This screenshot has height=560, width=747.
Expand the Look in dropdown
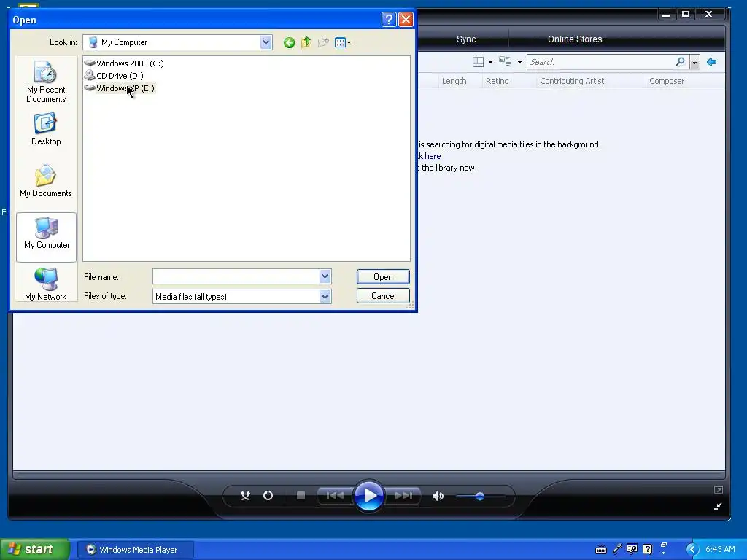pos(266,42)
